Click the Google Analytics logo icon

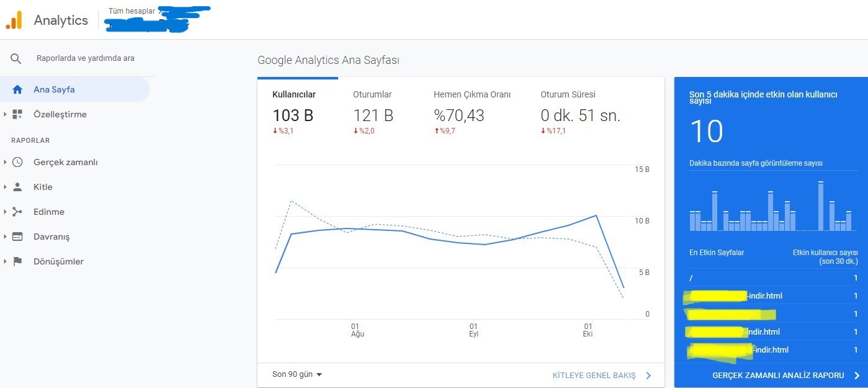click(x=14, y=20)
